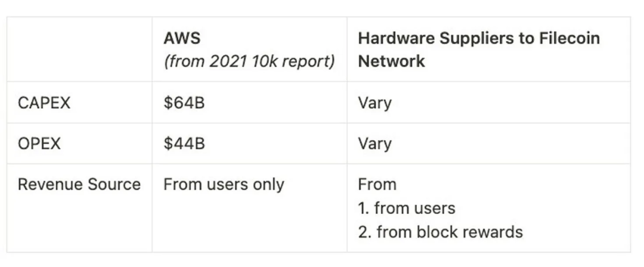The width and height of the screenshot is (644, 267).
Task: Click the CAPEX row label
Action: [x=44, y=103]
